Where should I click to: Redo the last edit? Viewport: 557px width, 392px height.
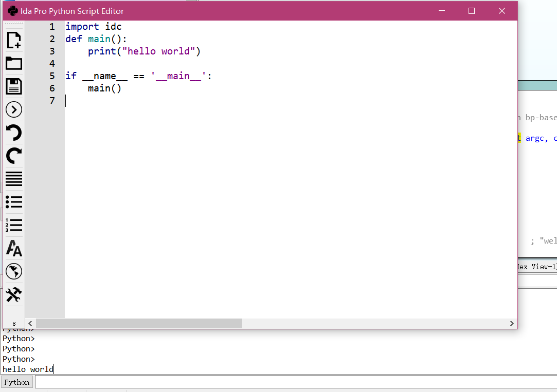click(x=14, y=156)
